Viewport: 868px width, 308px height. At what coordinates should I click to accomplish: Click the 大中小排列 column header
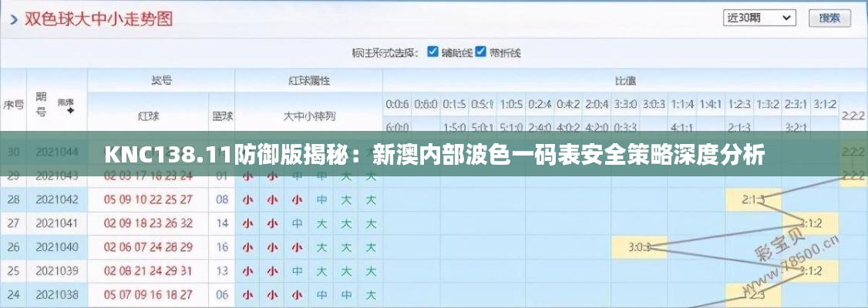(x=308, y=116)
